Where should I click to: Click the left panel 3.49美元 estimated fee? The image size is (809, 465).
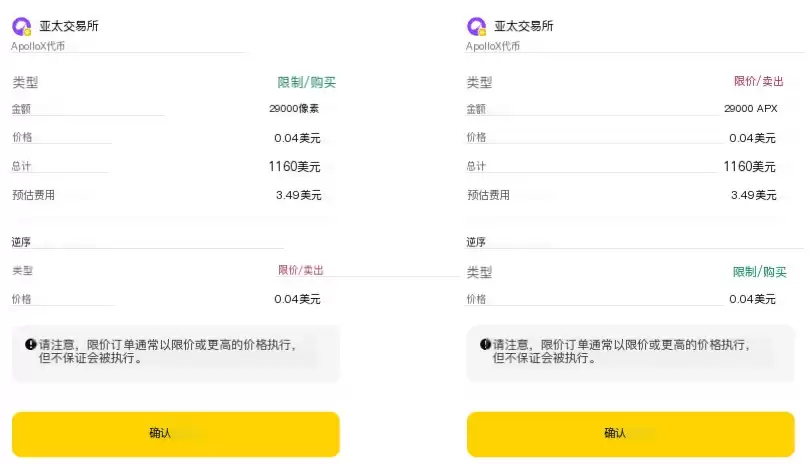point(298,195)
